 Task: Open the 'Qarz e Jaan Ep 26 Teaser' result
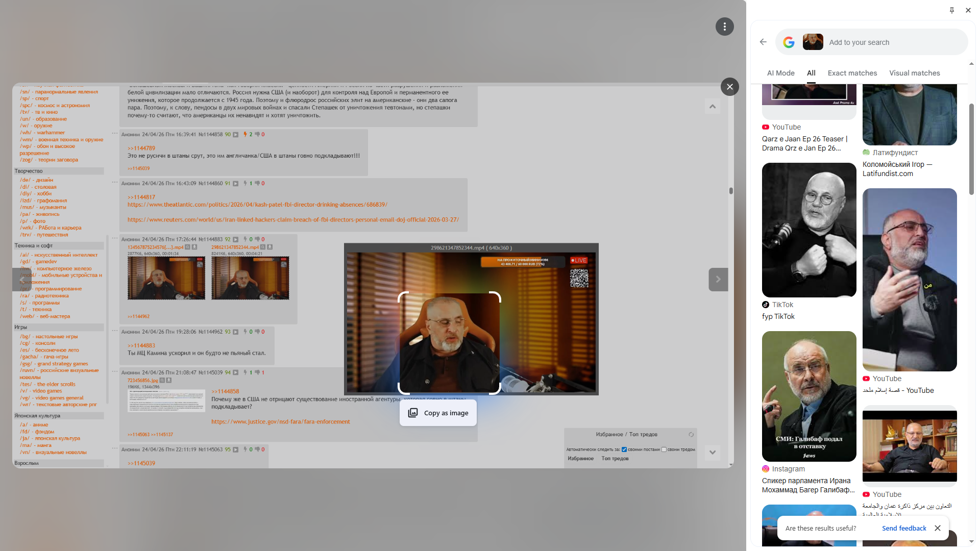[804, 143]
